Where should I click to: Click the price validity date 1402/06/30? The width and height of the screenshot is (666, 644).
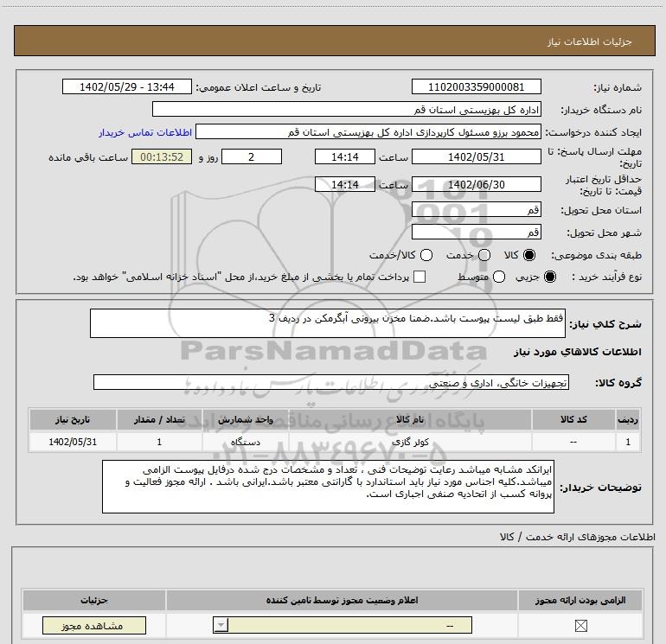pos(476,184)
